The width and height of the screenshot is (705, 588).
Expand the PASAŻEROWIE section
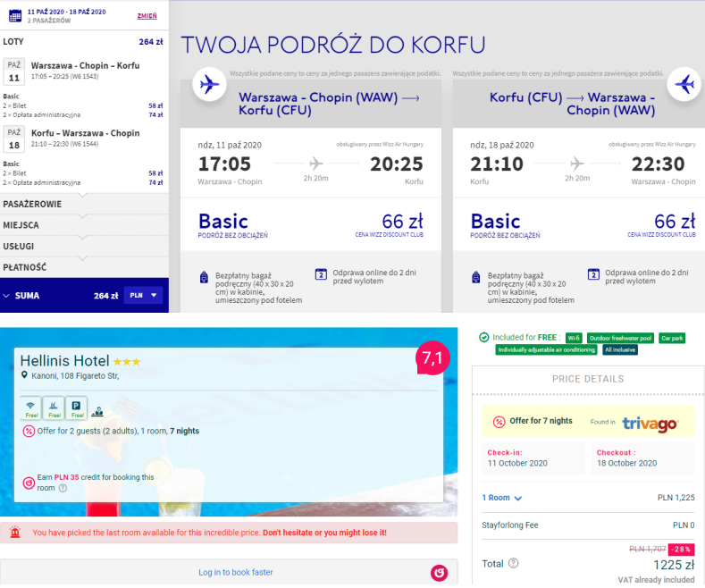coord(84,204)
